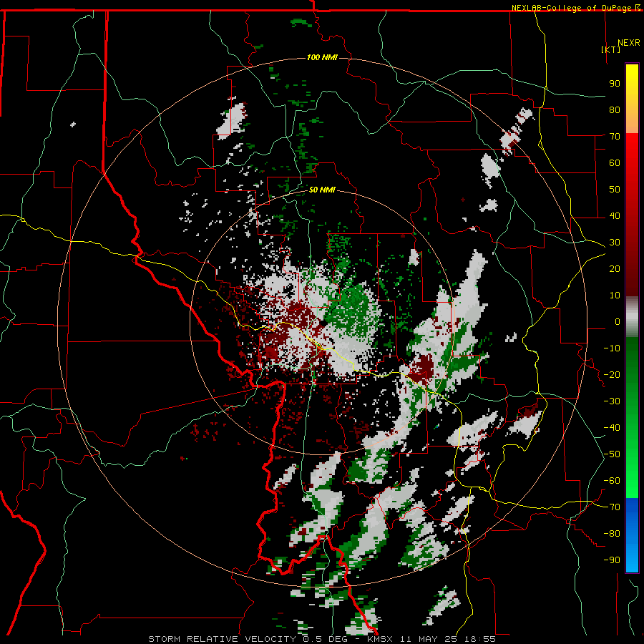
Task: Click the 40 value on the velocity scale
Action: [615, 216]
